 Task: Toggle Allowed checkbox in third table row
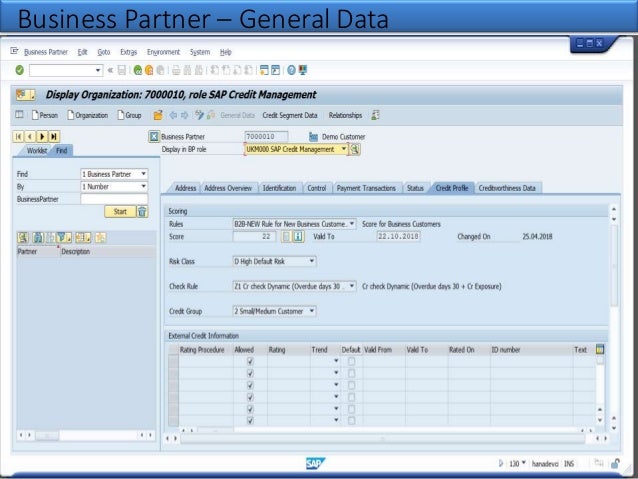250,385
